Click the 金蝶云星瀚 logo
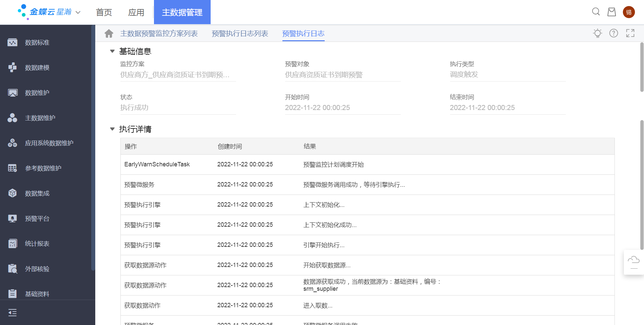Viewport: 644px width, 325px height. 44,12
